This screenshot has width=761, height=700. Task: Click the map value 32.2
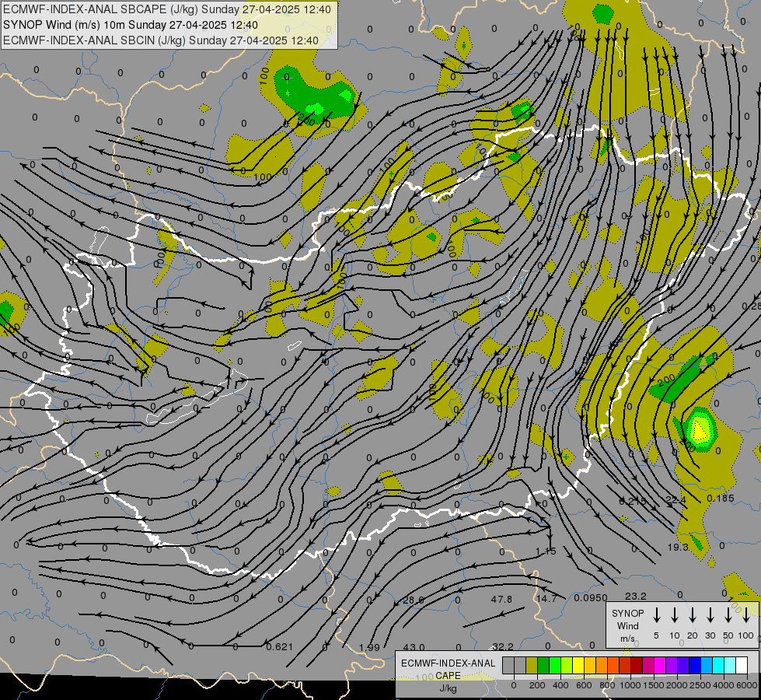pos(503,646)
